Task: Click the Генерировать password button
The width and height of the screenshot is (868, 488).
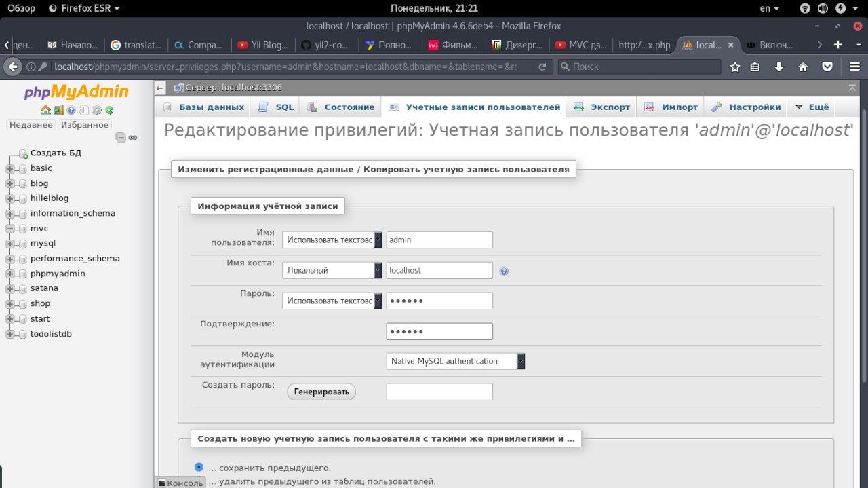Action: (x=321, y=392)
